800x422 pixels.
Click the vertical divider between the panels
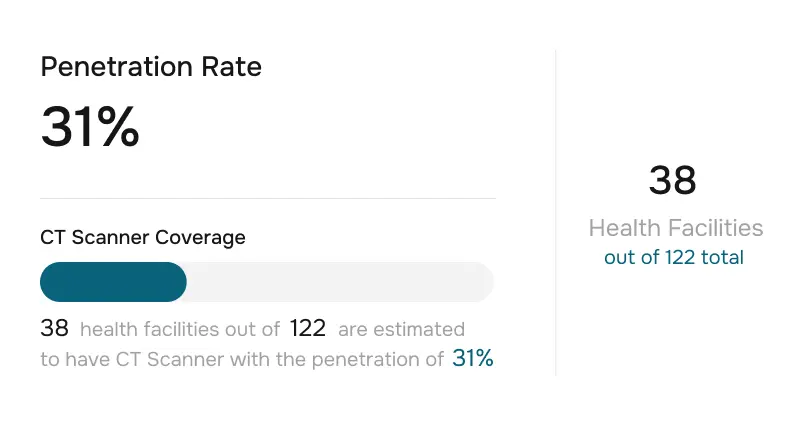pos(556,212)
